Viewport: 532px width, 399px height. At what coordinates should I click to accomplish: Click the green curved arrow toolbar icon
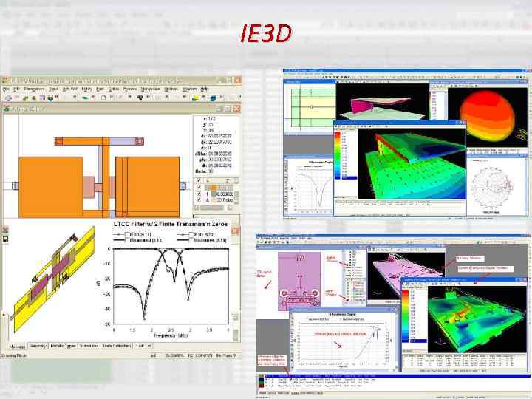click(x=25, y=98)
